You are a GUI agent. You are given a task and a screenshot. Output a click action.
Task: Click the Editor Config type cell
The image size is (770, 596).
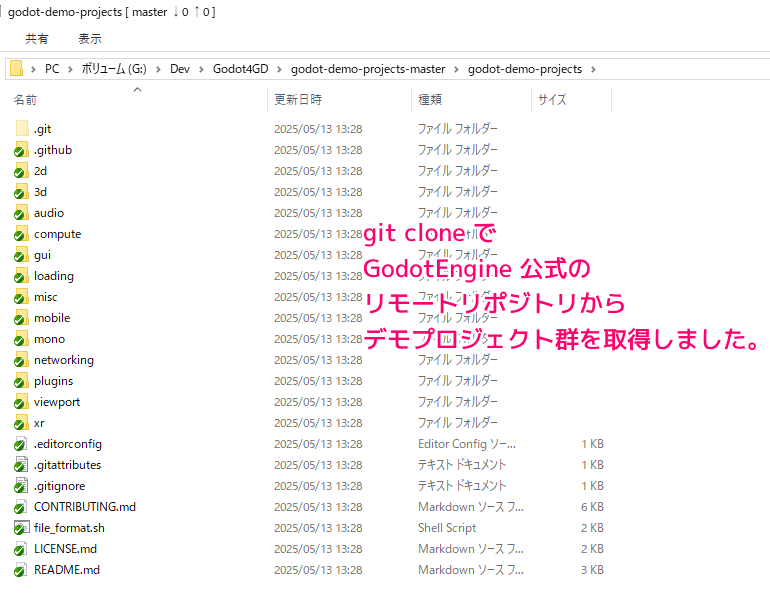click(467, 444)
